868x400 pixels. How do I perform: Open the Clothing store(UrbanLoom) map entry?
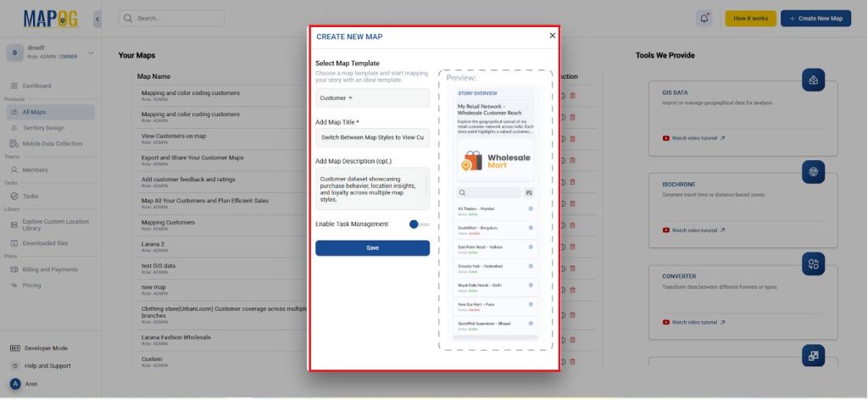pyautogui.click(x=224, y=312)
